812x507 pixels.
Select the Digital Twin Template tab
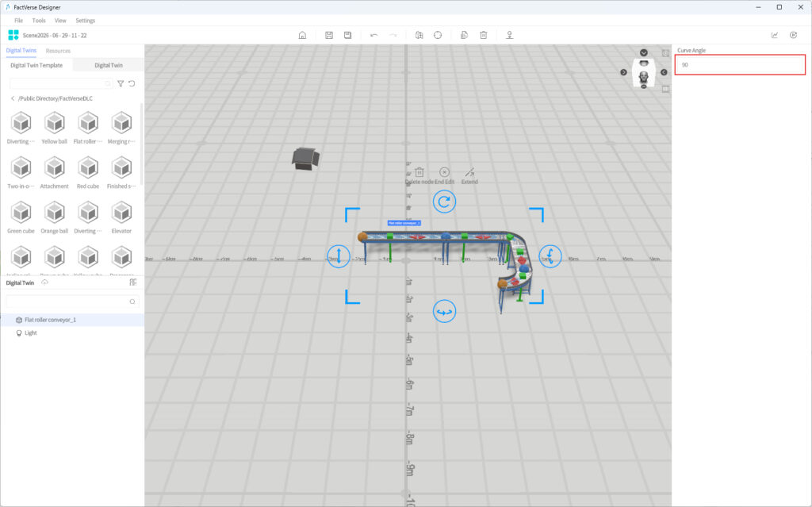click(36, 65)
